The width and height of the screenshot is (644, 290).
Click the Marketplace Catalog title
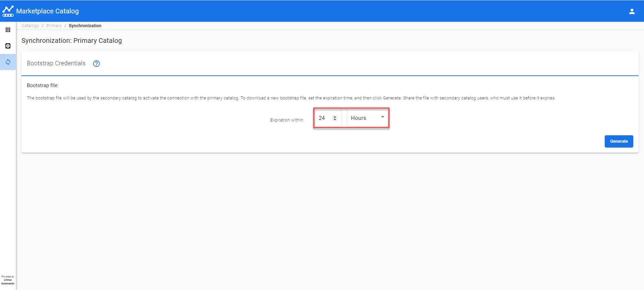tap(48, 11)
